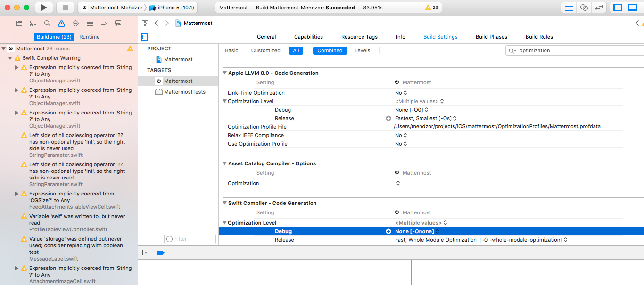Open Release Fastest, Smallest [-Os] popup
Screen dimensions: 644x285
[x=426, y=118]
